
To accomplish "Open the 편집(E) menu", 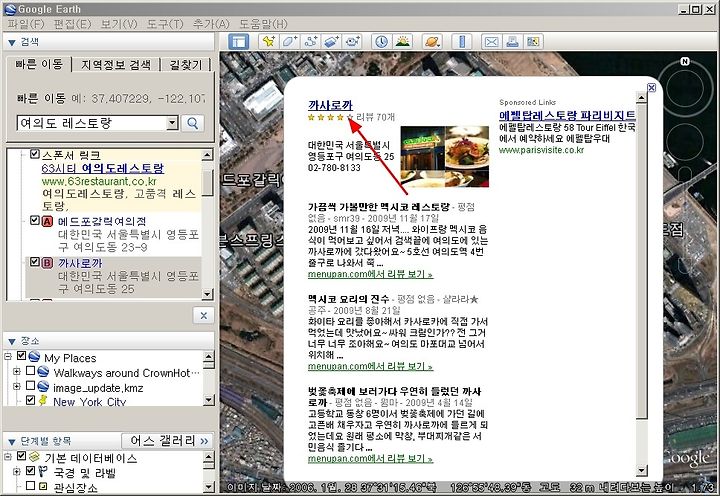I will coord(73,23).
